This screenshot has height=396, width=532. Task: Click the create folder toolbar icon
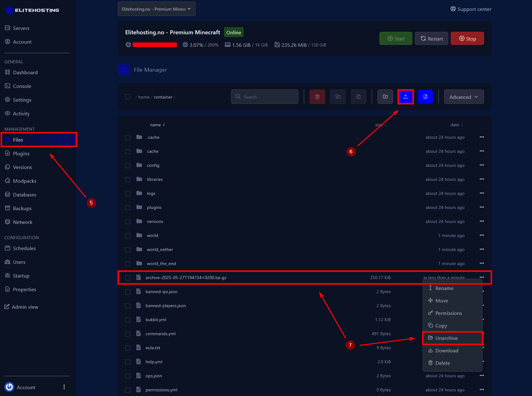[385, 97]
